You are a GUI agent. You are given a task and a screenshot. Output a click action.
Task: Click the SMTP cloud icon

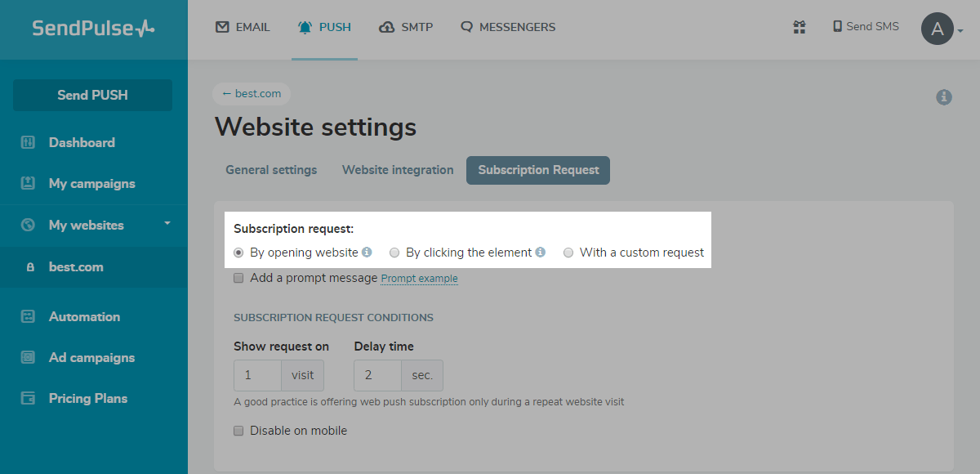[387, 28]
